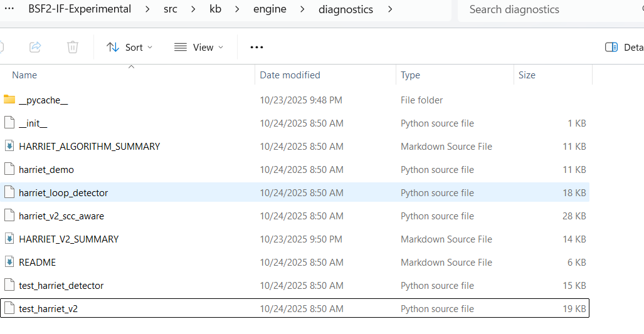The image size is (644, 334).
Task: Click the Type column header
Action: click(x=411, y=75)
